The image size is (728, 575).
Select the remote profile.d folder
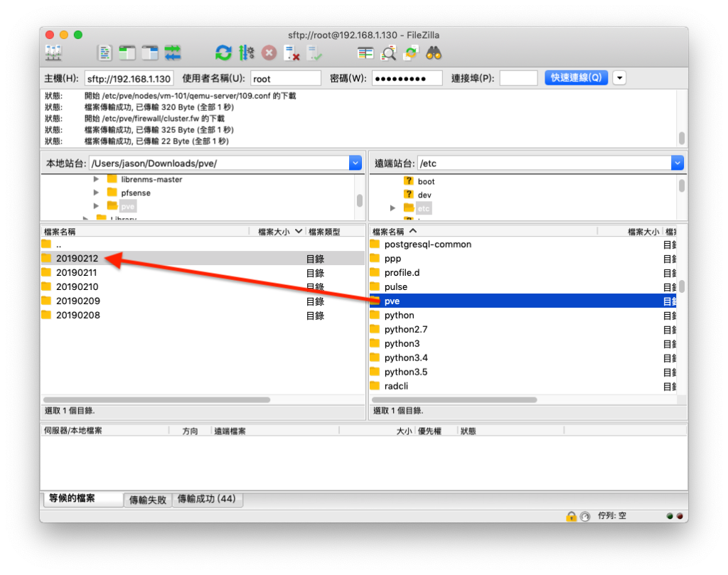[523, 272]
